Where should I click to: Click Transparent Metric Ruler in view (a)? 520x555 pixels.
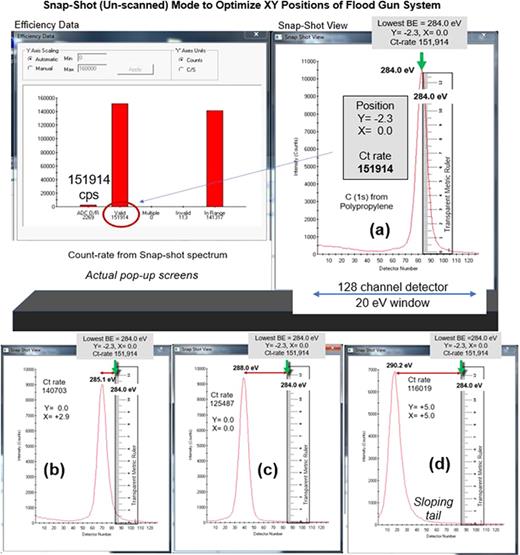click(x=438, y=163)
